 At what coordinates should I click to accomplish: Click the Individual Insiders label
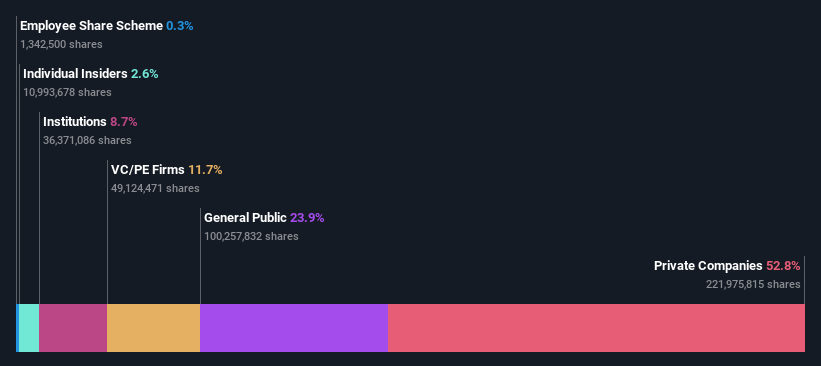(75, 74)
